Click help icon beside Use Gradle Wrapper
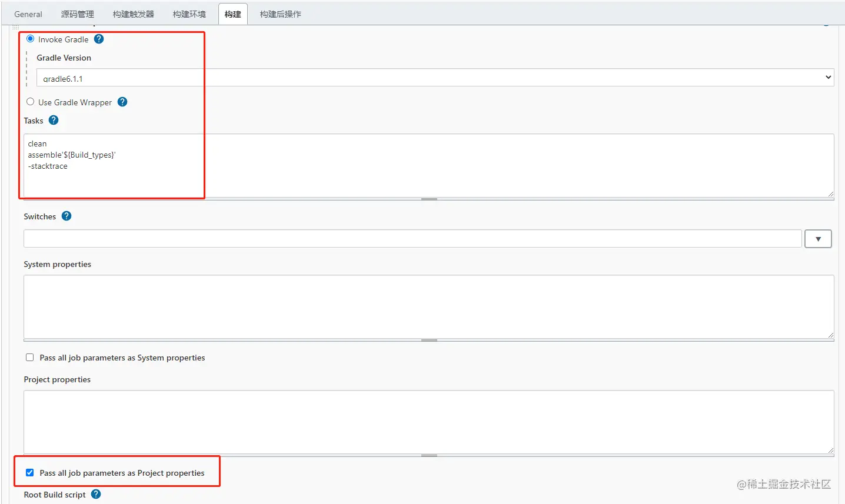This screenshot has height=504, width=845. pos(122,101)
